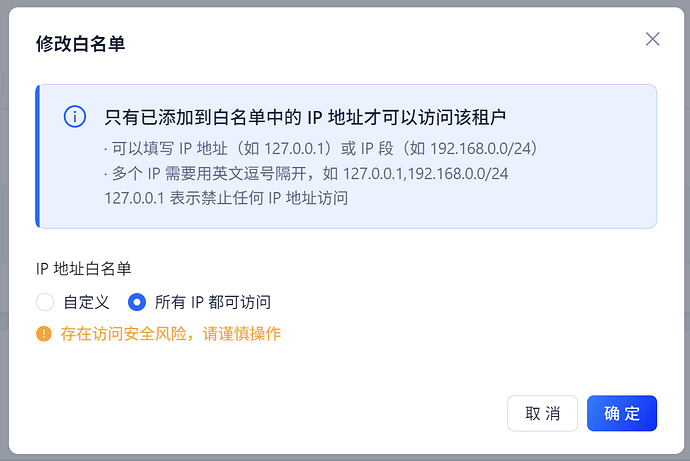Click the 自定义 option label text
Viewport: 690px width, 461px height.
[86, 302]
